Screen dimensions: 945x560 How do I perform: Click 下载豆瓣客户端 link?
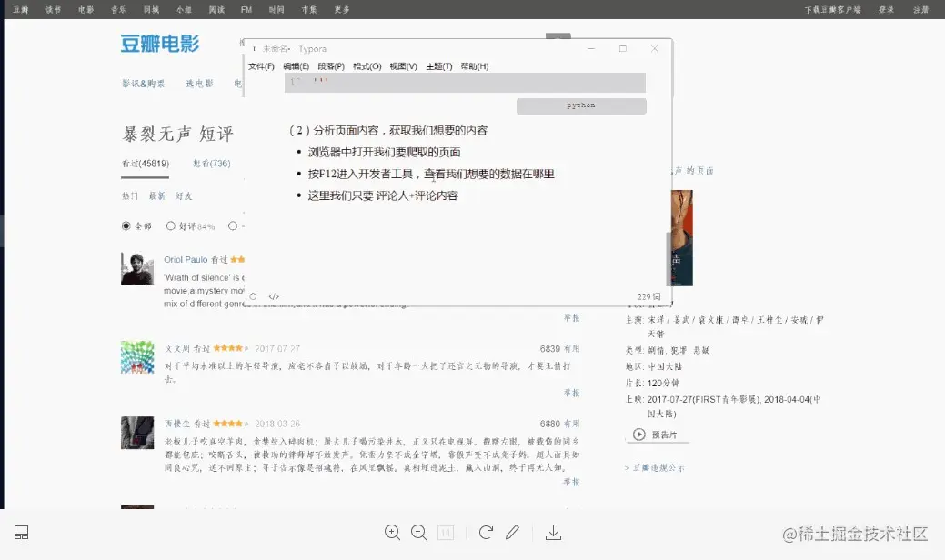tap(832, 10)
